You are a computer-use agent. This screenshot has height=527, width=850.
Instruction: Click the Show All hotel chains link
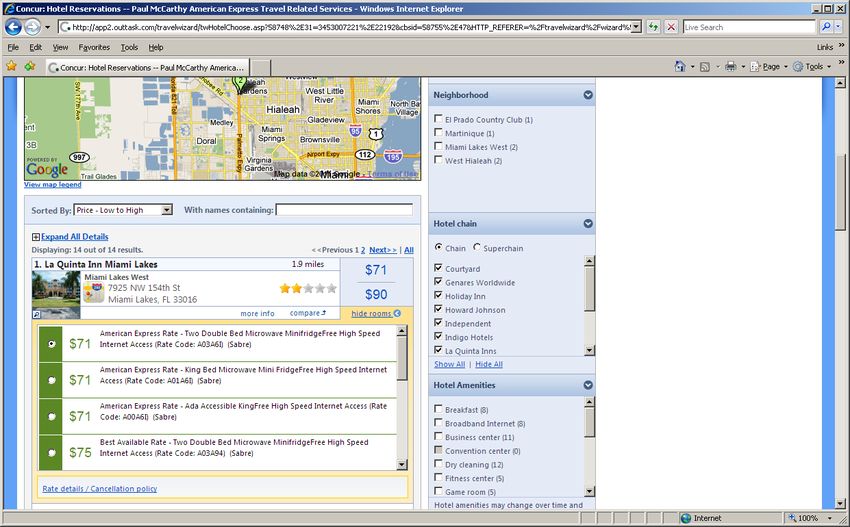pos(449,364)
